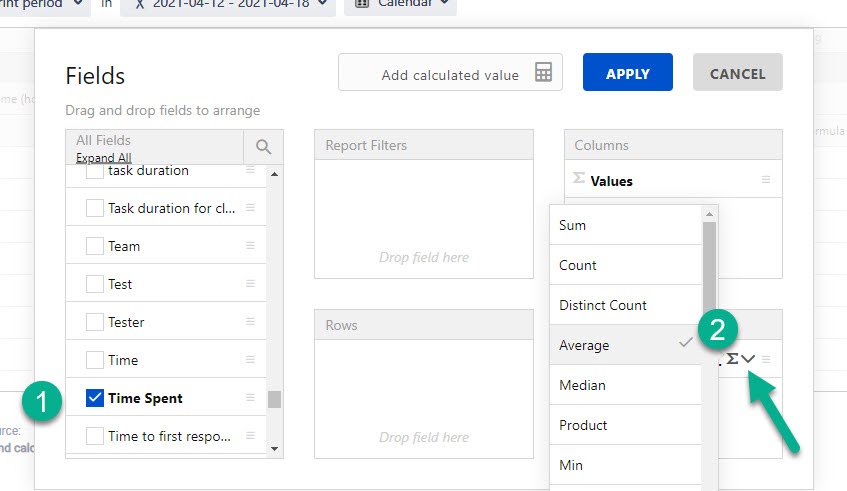Pick Product aggregation
This screenshot has width=847, height=491.
pos(626,425)
